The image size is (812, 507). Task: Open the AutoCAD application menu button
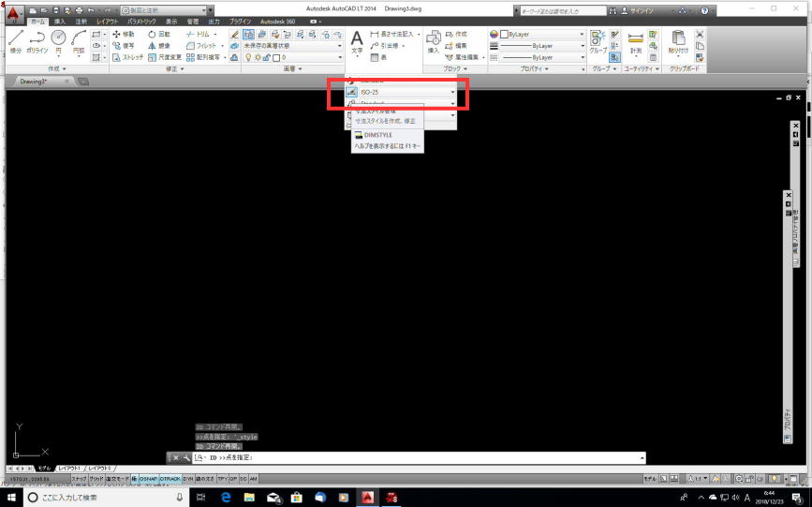pyautogui.click(x=14, y=13)
